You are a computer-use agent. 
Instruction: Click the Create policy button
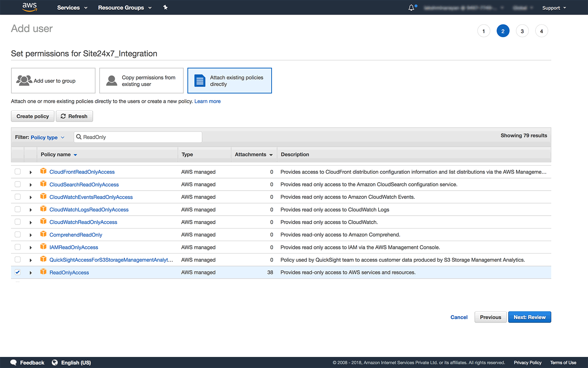(x=32, y=116)
